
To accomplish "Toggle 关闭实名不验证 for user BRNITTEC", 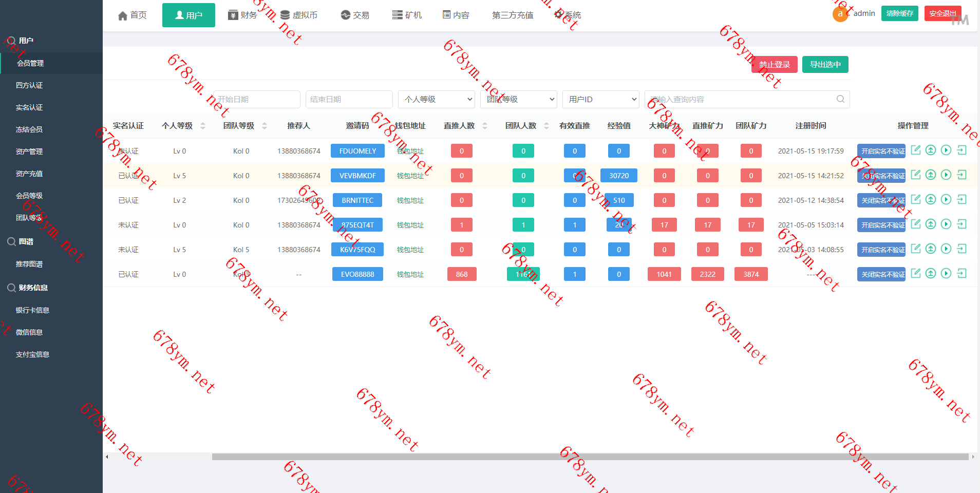I will pos(881,200).
